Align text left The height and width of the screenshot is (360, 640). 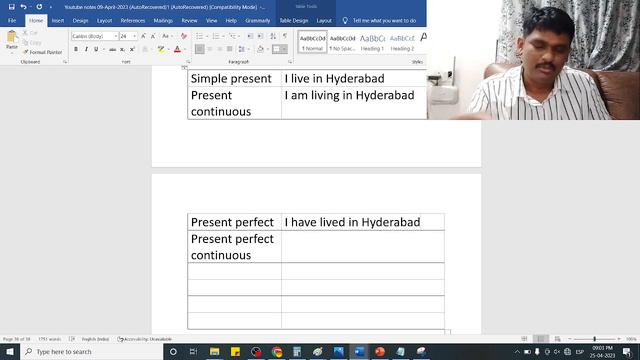(x=200, y=49)
